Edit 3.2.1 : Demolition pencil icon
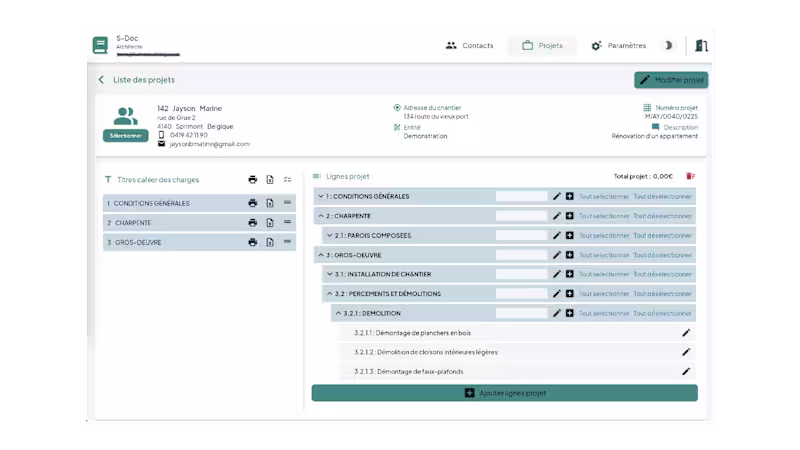This screenshot has height=450, width=800. coord(557,313)
